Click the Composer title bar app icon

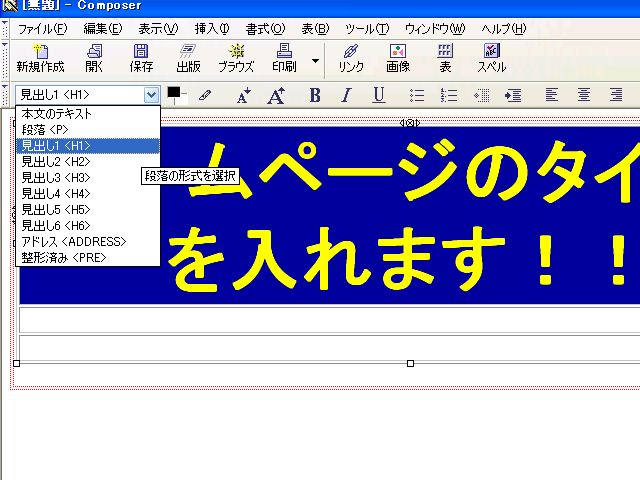pyautogui.click(x=9, y=5)
